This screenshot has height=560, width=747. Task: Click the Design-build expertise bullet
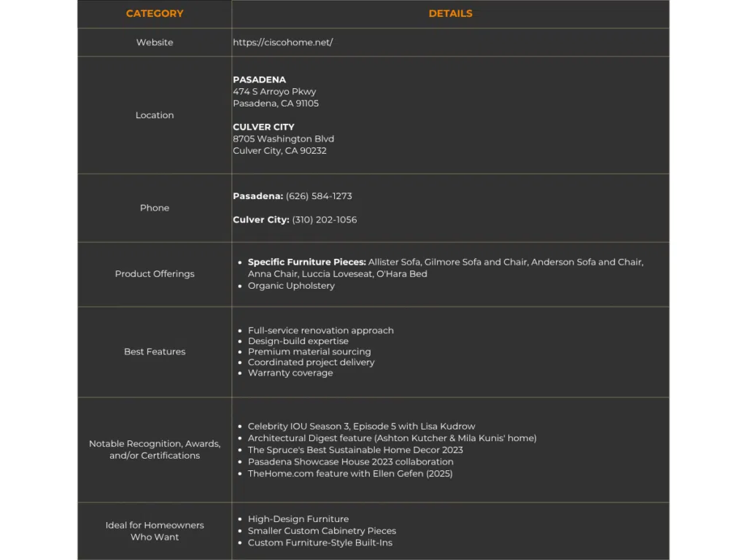[298, 341]
